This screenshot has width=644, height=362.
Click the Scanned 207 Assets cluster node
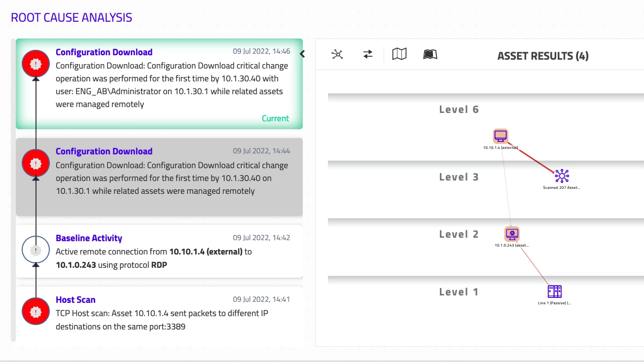coord(562,176)
